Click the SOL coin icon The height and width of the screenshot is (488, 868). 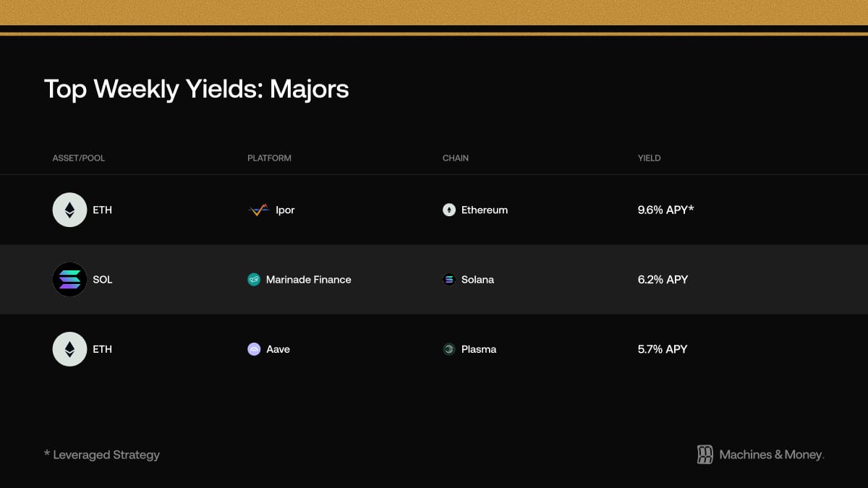(x=69, y=279)
